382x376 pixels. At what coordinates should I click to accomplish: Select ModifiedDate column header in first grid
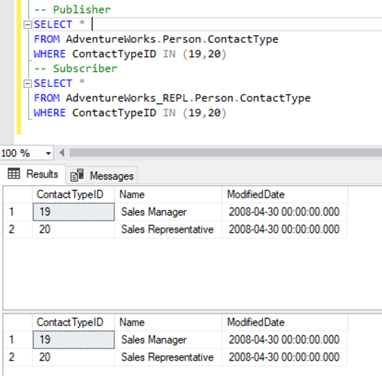(285, 194)
